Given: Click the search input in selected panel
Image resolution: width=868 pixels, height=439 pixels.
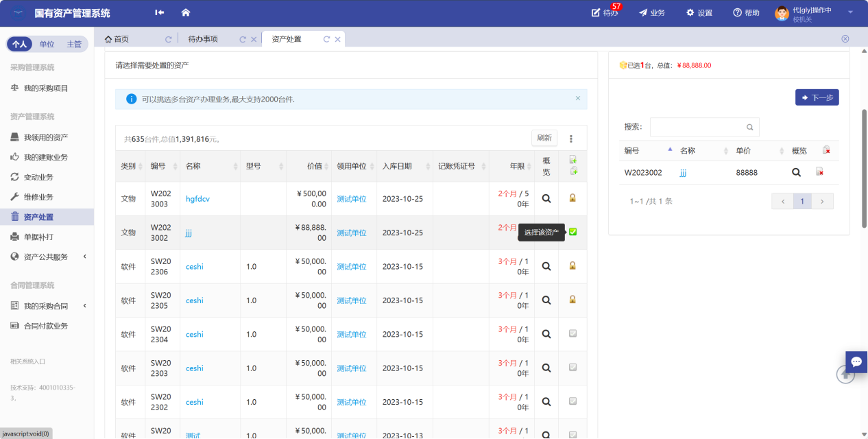Looking at the screenshot, I should tap(698, 127).
